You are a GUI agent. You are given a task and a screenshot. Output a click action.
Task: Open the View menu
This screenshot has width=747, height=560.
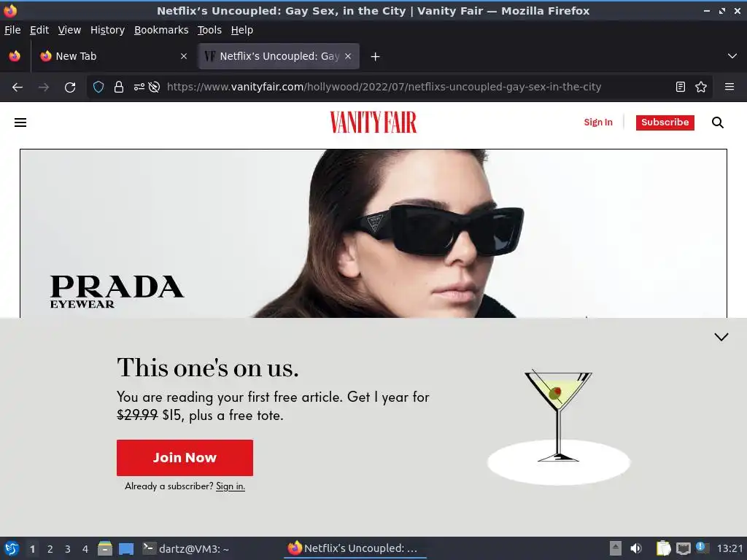pyautogui.click(x=69, y=30)
